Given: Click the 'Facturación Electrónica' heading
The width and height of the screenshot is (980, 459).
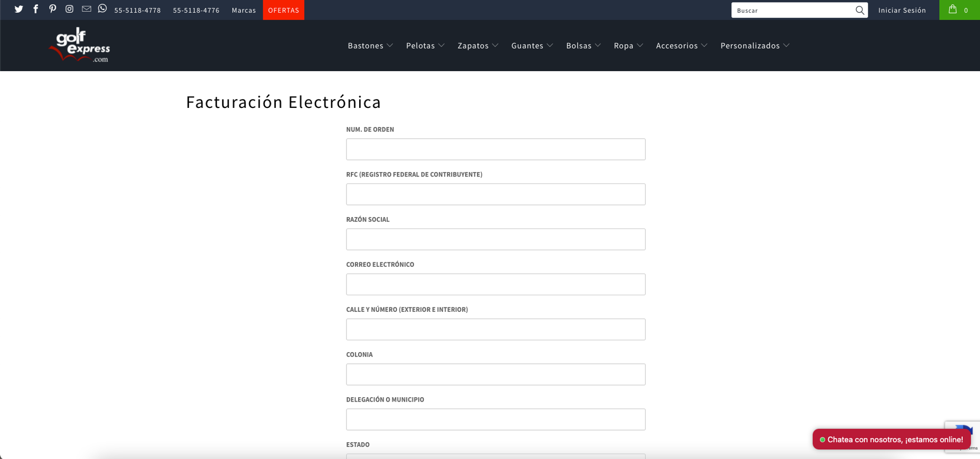Looking at the screenshot, I should point(283,102).
